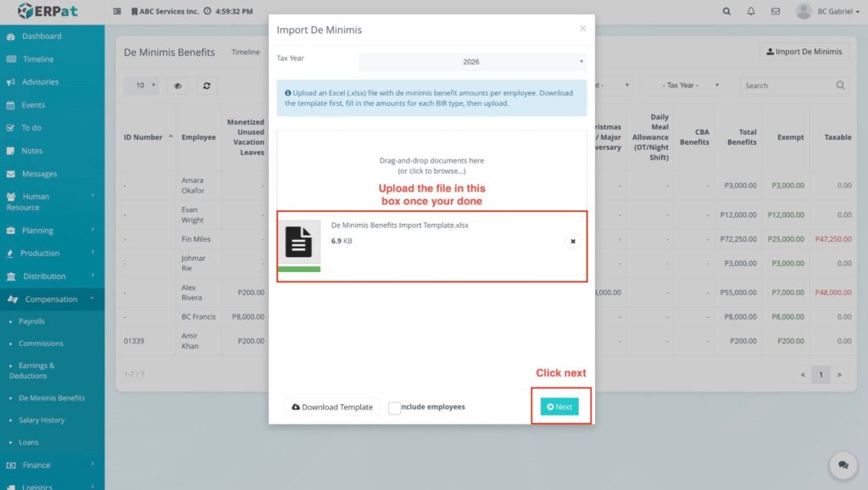Open Messages in the sidebar
The image size is (868, 490).
pyautogui.click(x=39, y=174)
